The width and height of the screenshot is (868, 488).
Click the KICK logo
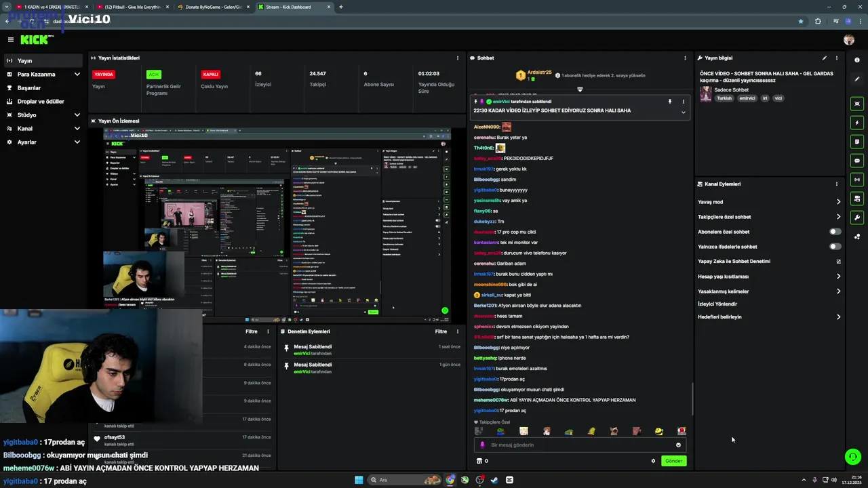pyautogui.click(x=35, y=40)
